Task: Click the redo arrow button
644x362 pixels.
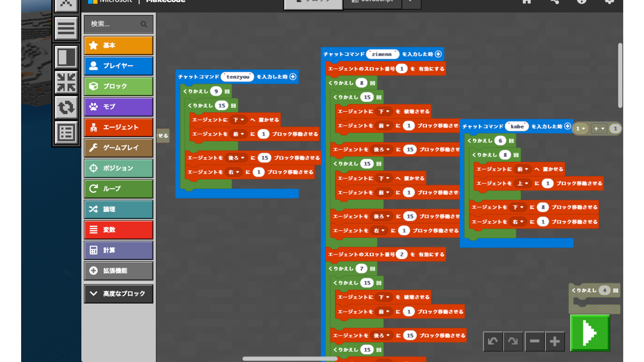Action: [x=513, y=341]
